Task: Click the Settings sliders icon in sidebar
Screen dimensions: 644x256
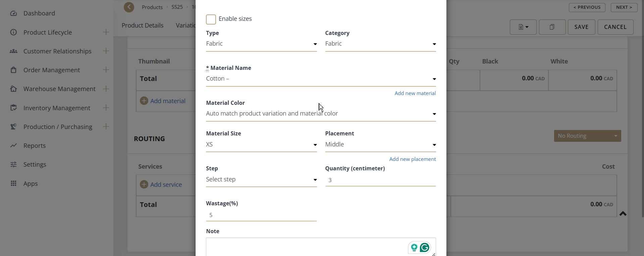Action: point(13,165)
